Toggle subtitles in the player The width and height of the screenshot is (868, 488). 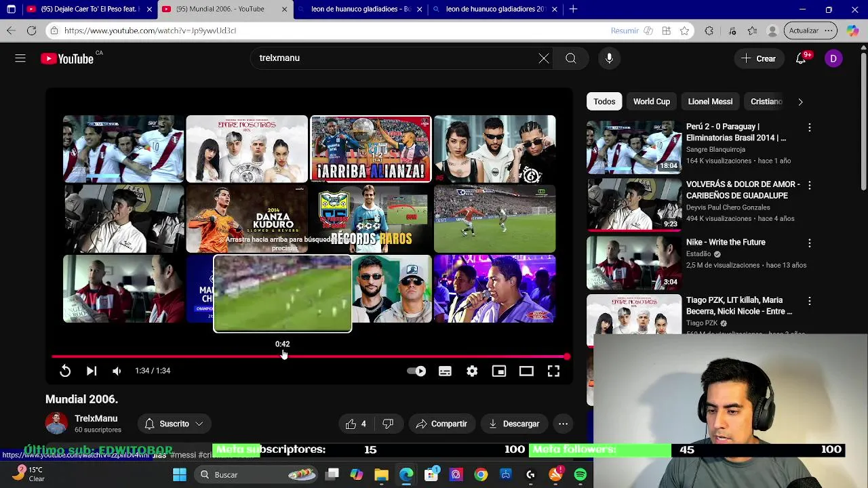445,371
